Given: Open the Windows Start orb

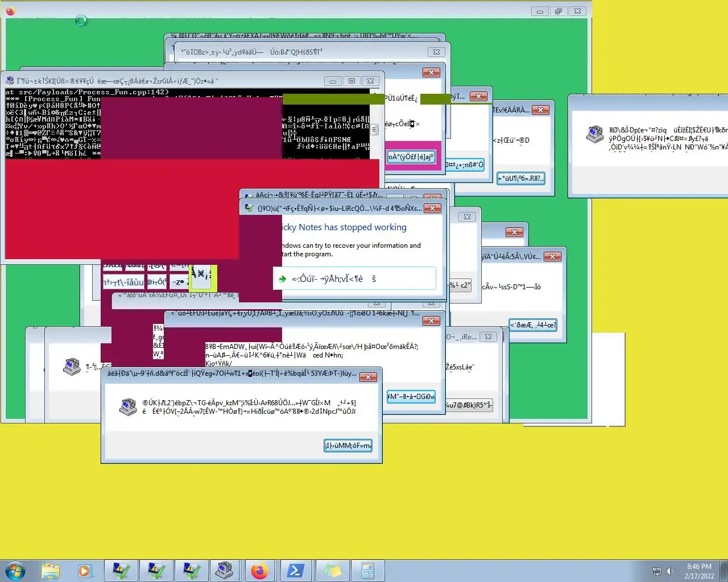Looking at the screenshot, I should tap(15, 570).
